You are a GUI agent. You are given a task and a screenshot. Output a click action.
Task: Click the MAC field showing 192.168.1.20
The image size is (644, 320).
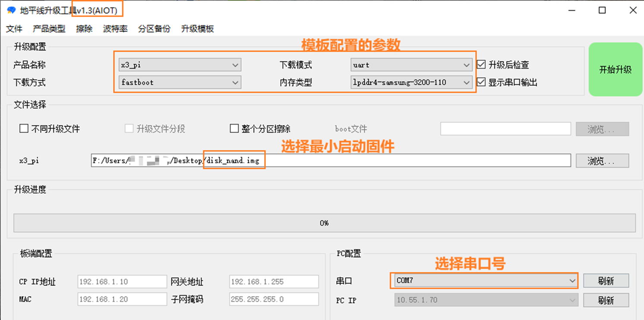tap(122, 299)
